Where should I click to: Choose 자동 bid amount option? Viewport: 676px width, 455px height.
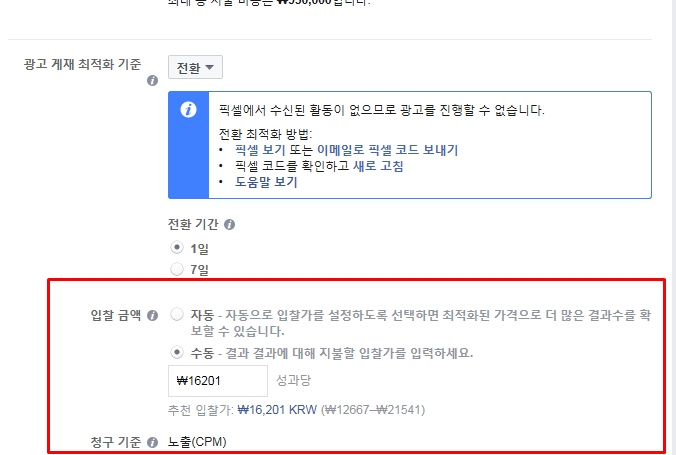pyautogui.click(x=177, y=314)
